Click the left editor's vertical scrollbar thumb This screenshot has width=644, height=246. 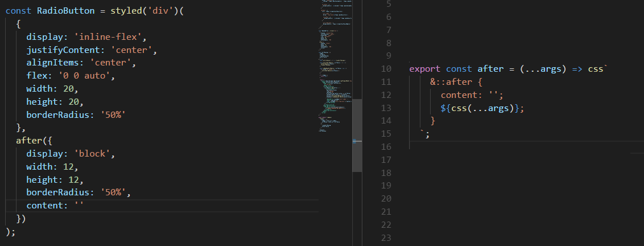coord(357,136)
